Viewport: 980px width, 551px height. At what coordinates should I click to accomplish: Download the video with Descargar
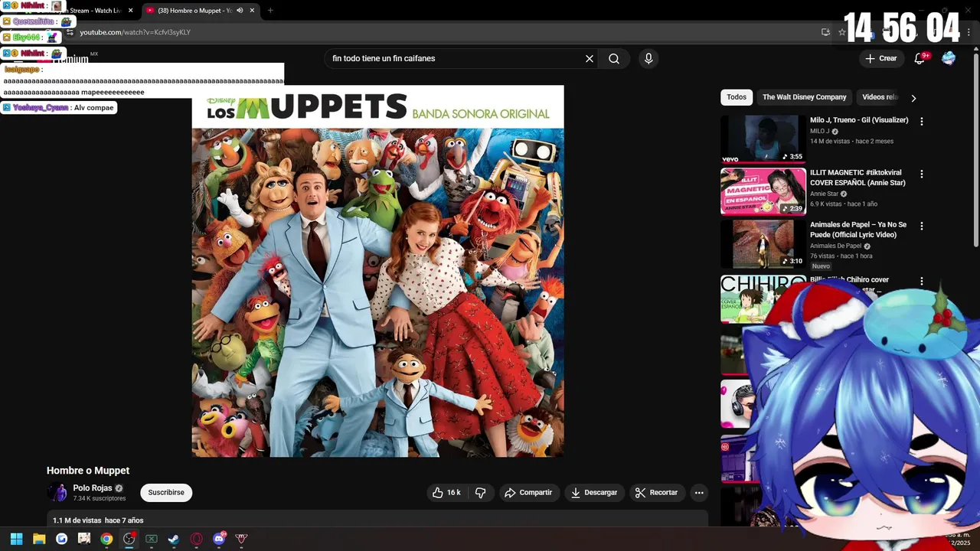594,493
